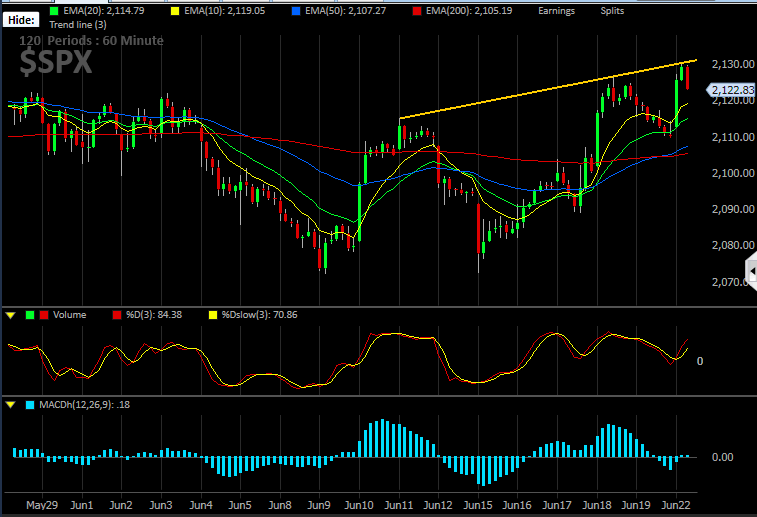The image size is (757, 517).
Task: Click the 2,090.00 price axis label
Action: pyautogui.click(x=733, y=209)
